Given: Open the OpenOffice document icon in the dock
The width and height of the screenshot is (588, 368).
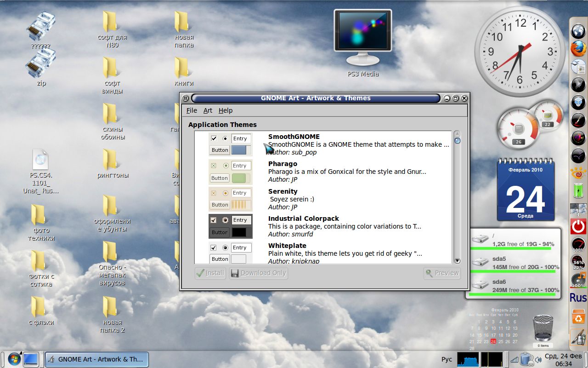Looking at the screenshot, I should pos(578,66).
